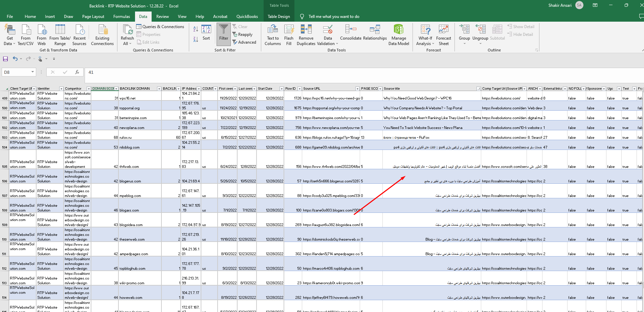The height and width of the screenshot is (312, 644).
Task: Select cell with blogsidea.com
Action: pos(140,220)
